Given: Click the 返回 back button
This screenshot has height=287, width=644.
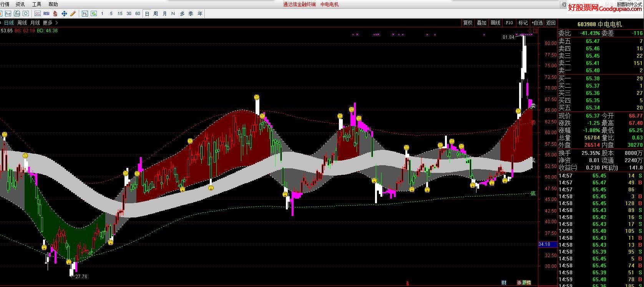Looking at the screenshot, I should coord(551,23).
